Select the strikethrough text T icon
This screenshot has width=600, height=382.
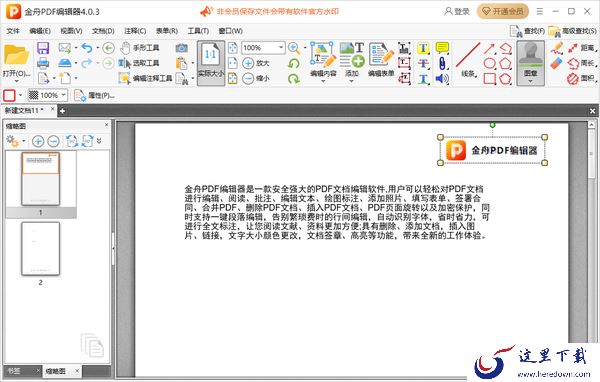click(422, 64)
